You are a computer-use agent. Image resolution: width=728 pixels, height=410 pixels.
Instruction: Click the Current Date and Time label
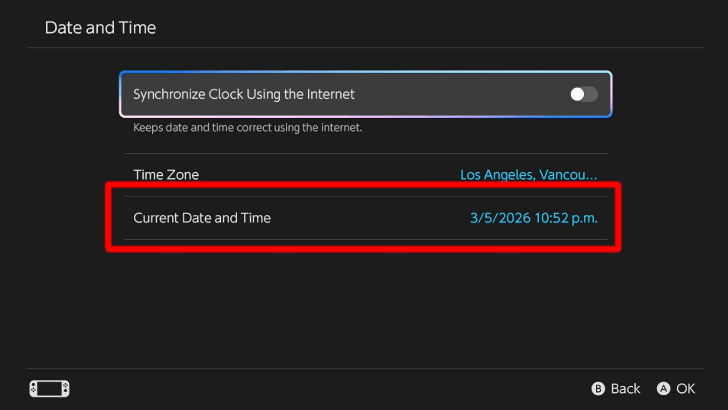click(202, 217)
